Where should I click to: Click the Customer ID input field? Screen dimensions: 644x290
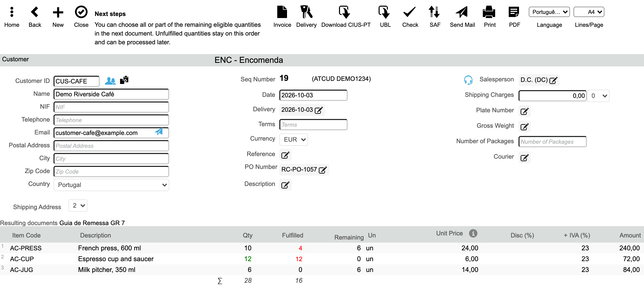point(76,81)
